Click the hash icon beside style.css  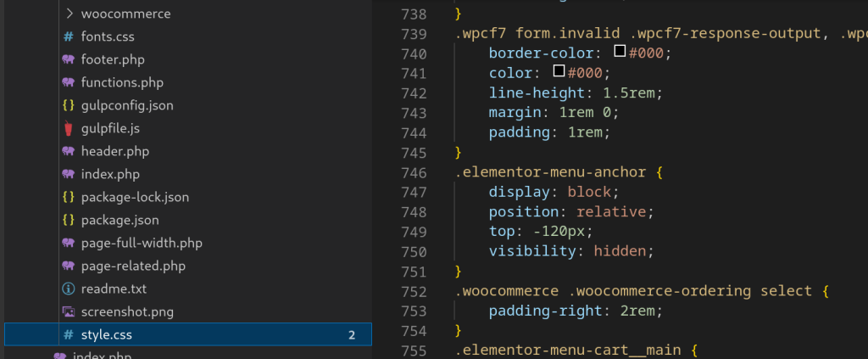pos(68,335)
